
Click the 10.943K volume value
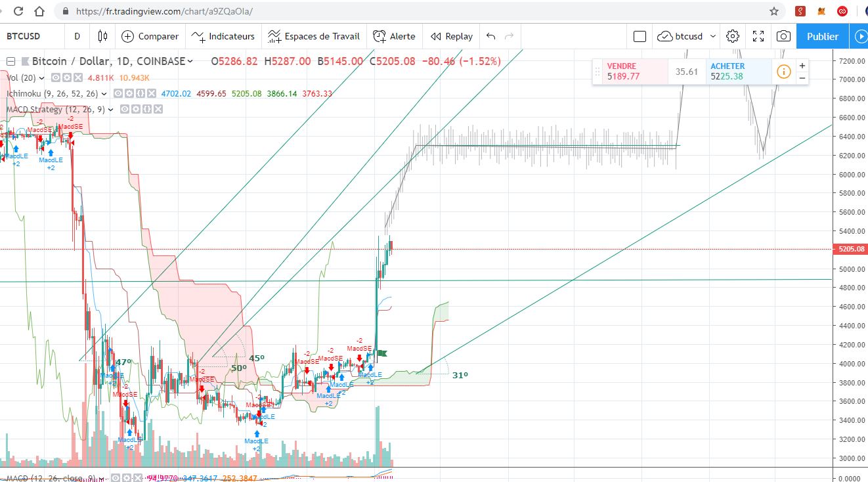coord(134,77)
